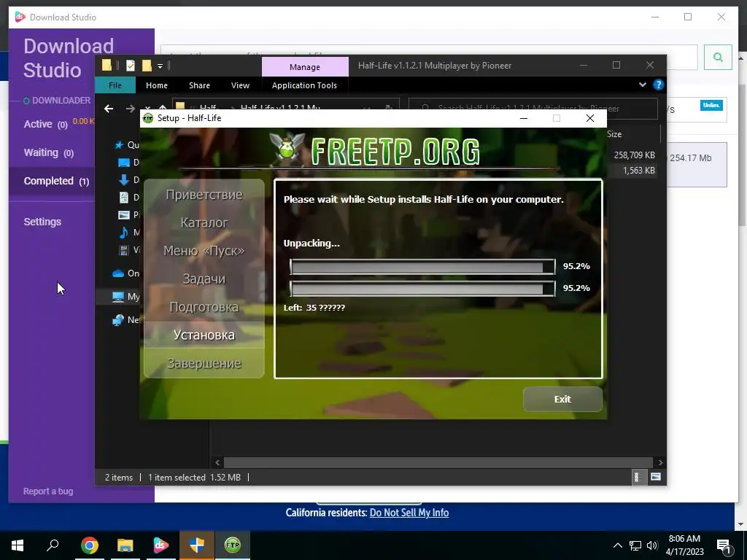Click the Size column header in Explorer
This screenshot has width=747, height=560.
point(614,134)
